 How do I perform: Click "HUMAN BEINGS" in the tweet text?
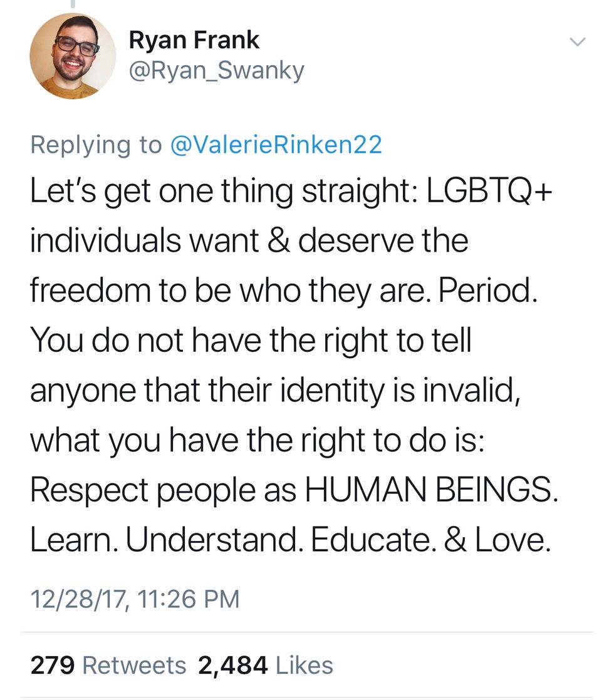[x=431, y=490]
